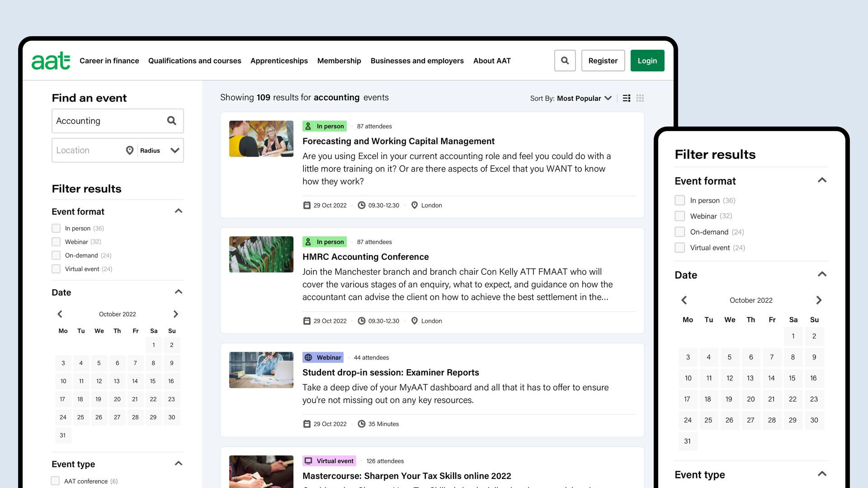
Task: Go to next month in mobile calendar
Action: pyautogui.click(x=819, y=300)
